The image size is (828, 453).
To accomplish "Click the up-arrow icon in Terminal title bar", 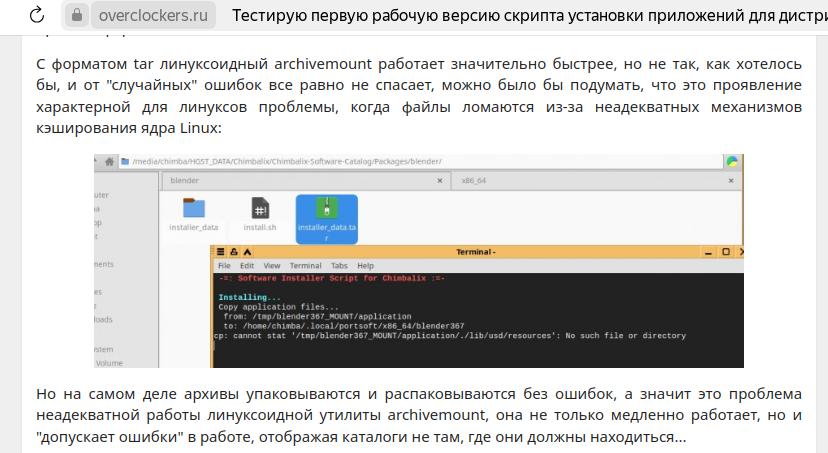I will tap(247, 252).
